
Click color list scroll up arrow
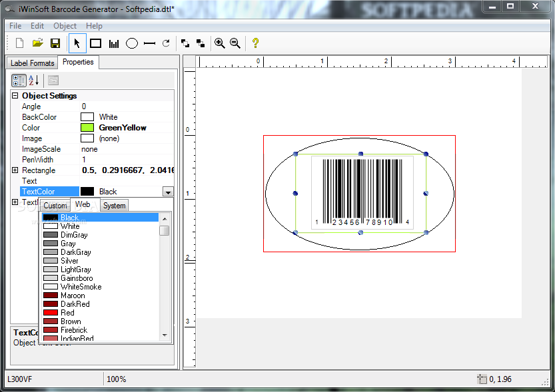click(x=165, y=219)
